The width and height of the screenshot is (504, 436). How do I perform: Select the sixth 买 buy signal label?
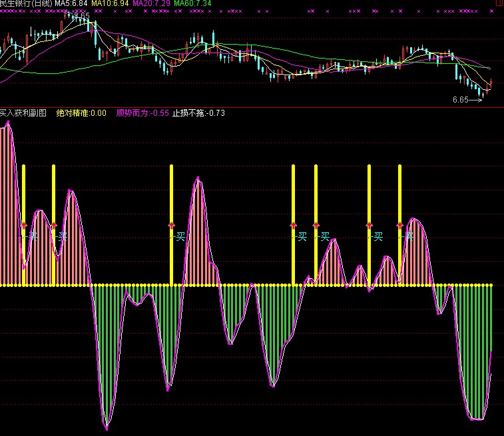click(x=378, y=236)
